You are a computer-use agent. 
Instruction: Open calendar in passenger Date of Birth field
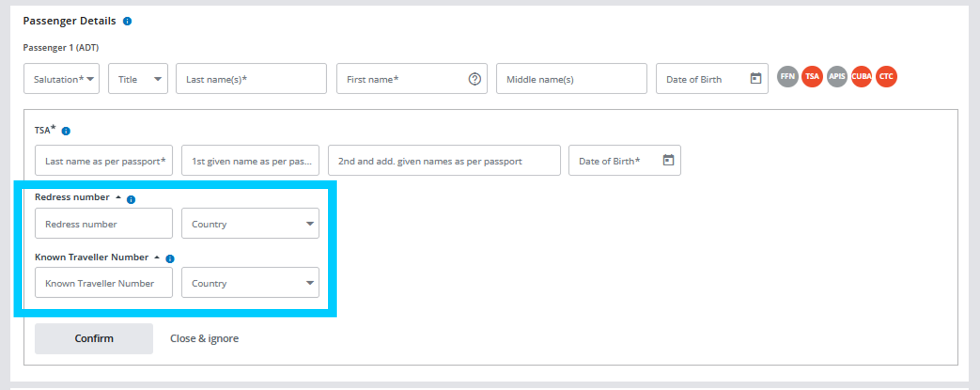click(x=755, y=78)
